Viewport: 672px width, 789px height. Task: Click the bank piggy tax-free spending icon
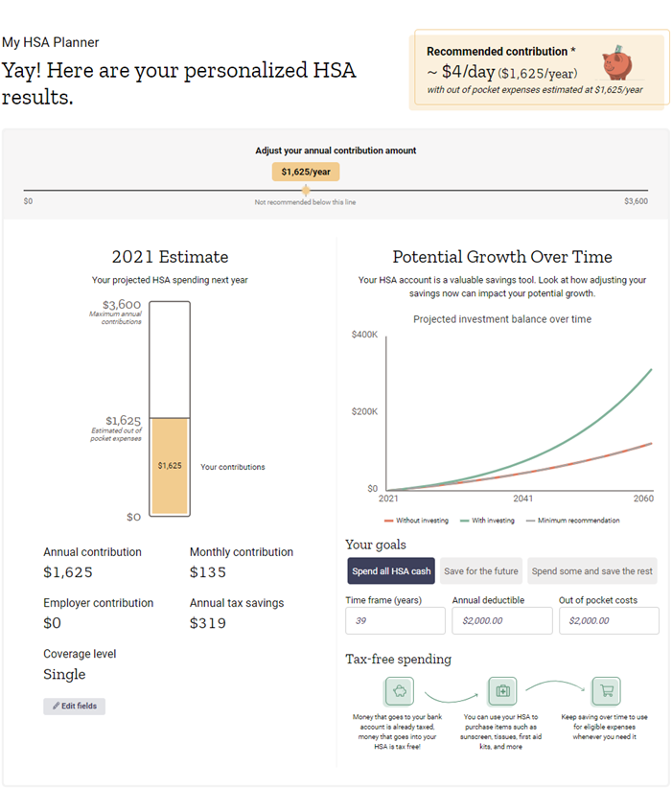point(400,691)
